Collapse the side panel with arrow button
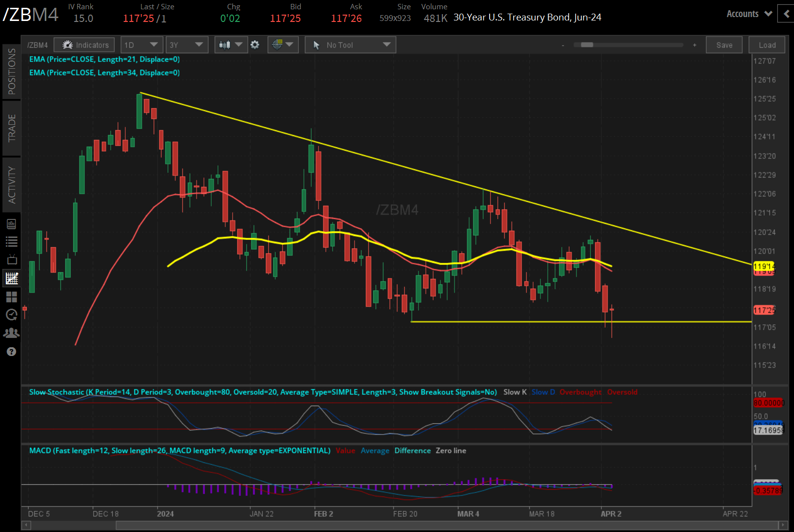 (786, 14)
